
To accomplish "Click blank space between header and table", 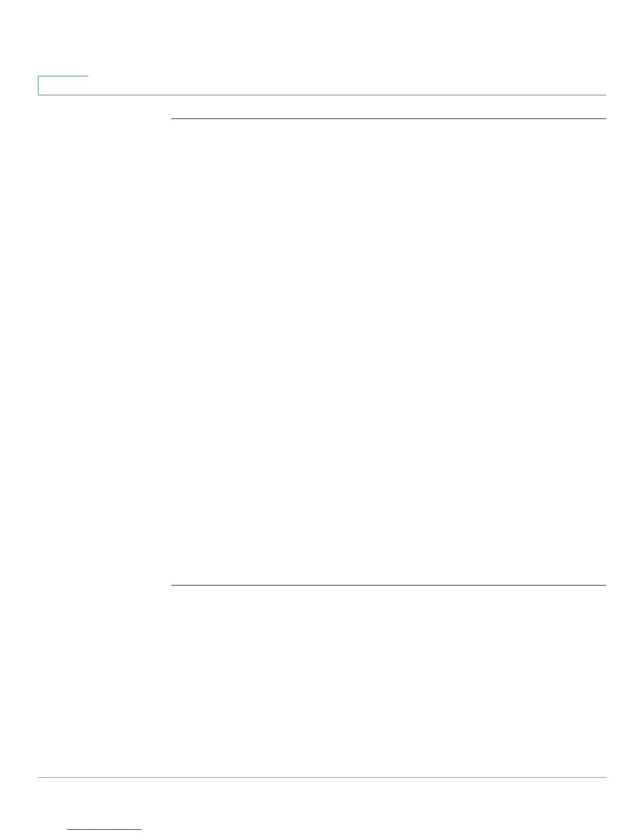I will 388,107.
